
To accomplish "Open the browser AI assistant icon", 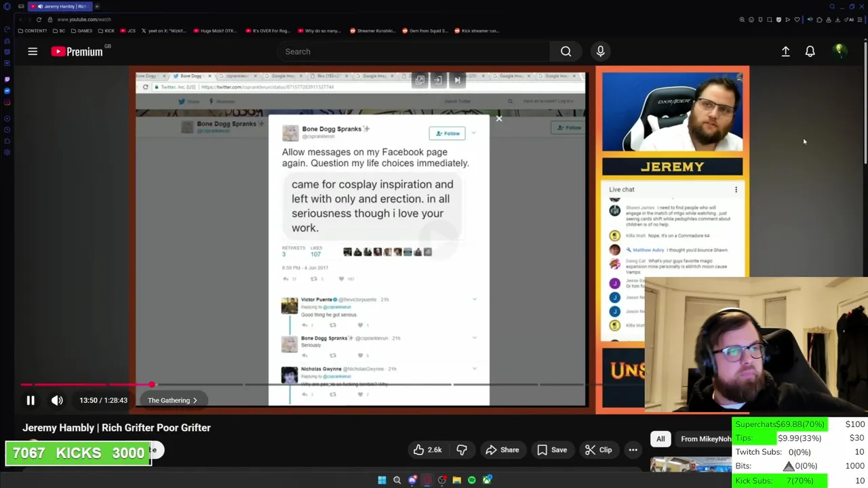I will 848,20.
